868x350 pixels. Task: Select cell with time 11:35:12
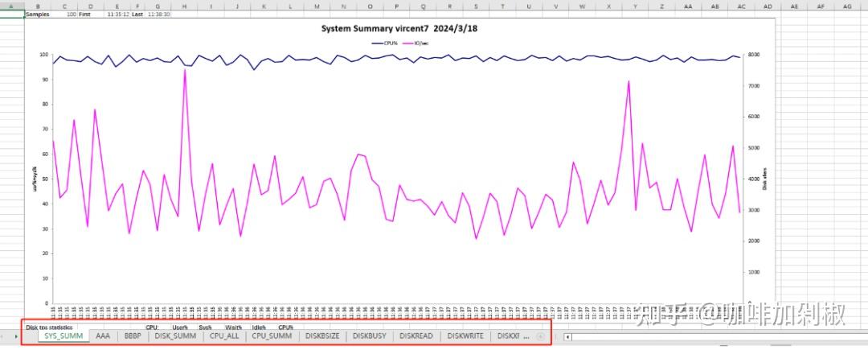point(117,14)
